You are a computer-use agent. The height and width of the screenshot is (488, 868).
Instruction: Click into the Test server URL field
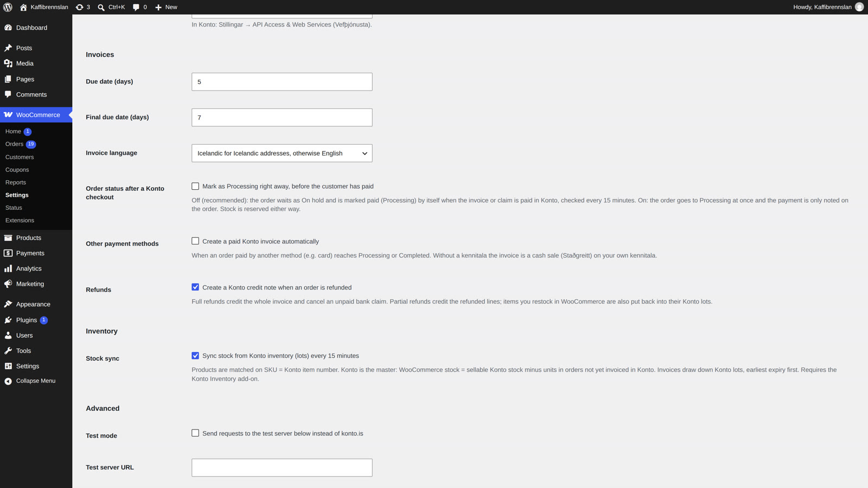pyautogui.click(x=282, y=467)
